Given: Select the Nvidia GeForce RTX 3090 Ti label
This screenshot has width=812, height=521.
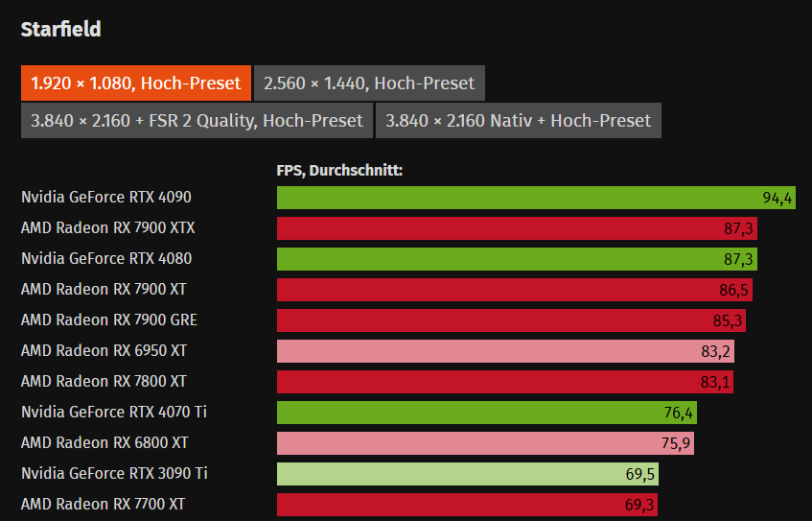Looking at the screenshot, I should click(114, 473).
